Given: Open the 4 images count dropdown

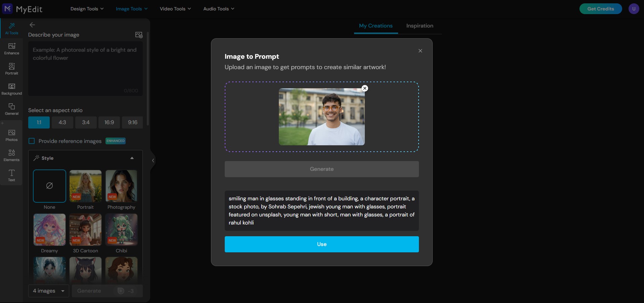Looking at the screenshot, I should [48, 291].
